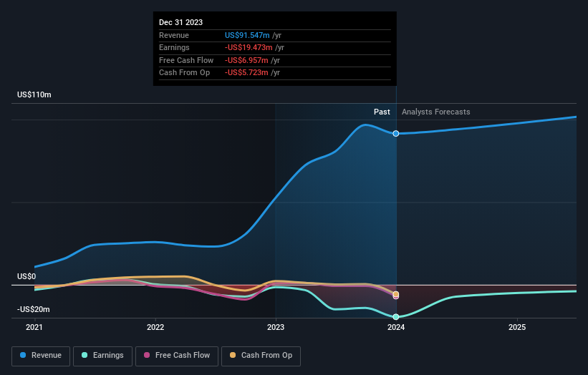
Task: Click the -US$5.723m cash from op value
Action: pos(246,73)
